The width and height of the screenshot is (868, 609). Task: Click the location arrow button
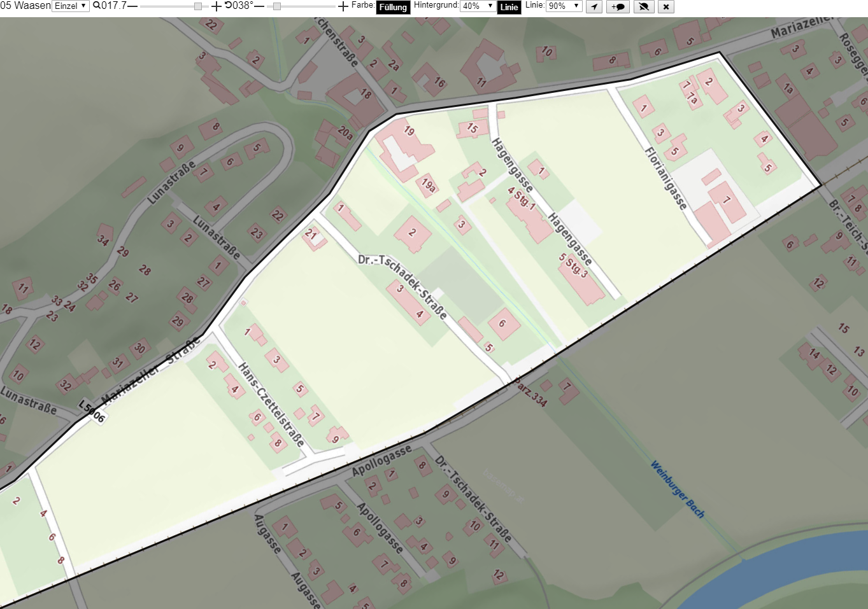(594, 6)
